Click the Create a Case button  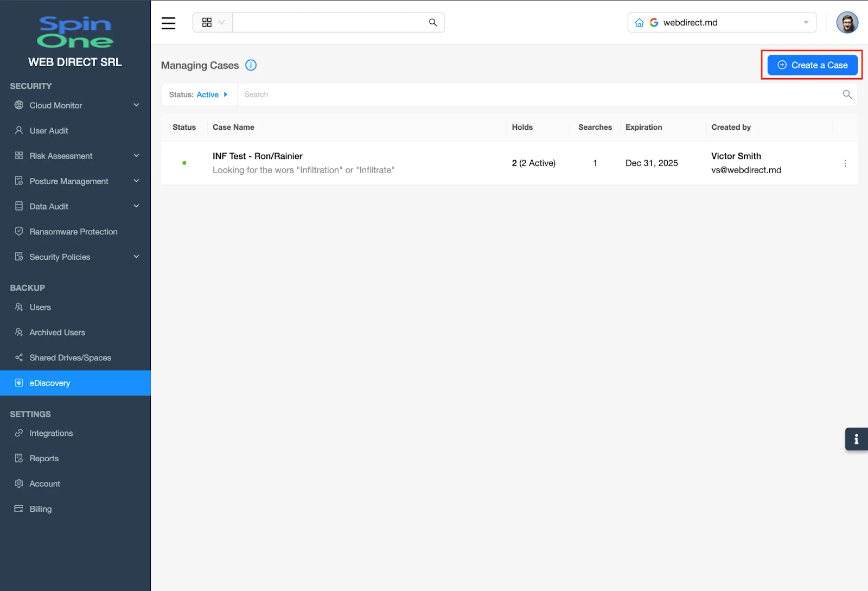812,65
